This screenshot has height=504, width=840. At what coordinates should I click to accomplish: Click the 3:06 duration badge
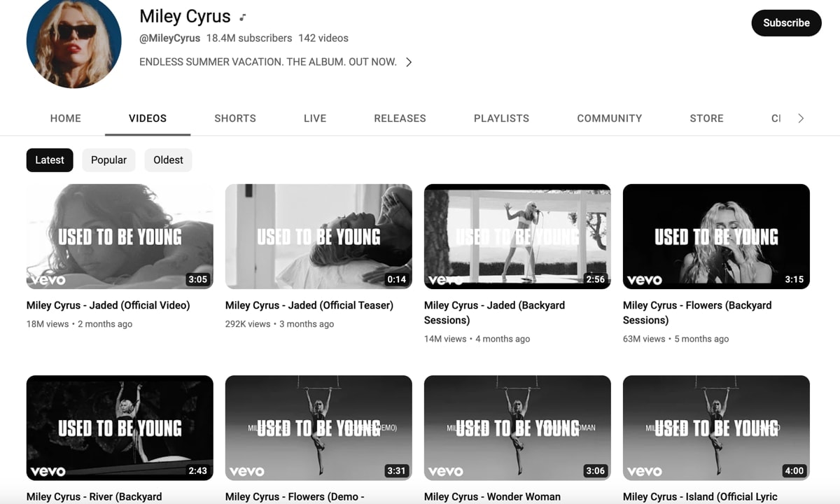pos(596,471)
